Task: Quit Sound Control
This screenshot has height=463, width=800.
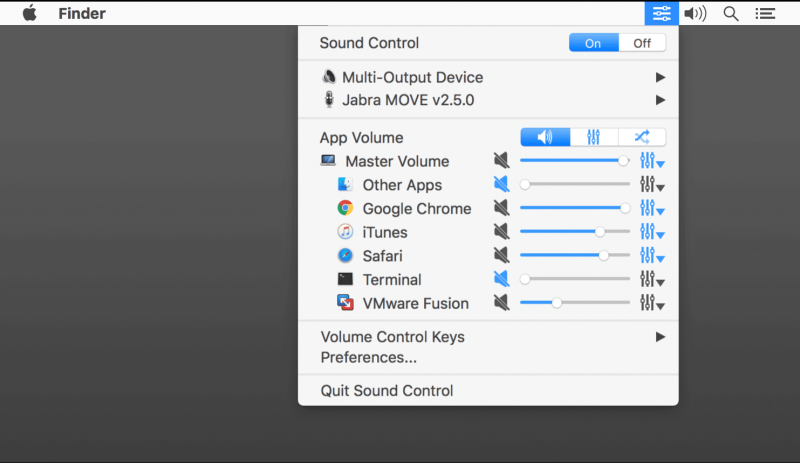Action: click(387, 391)
